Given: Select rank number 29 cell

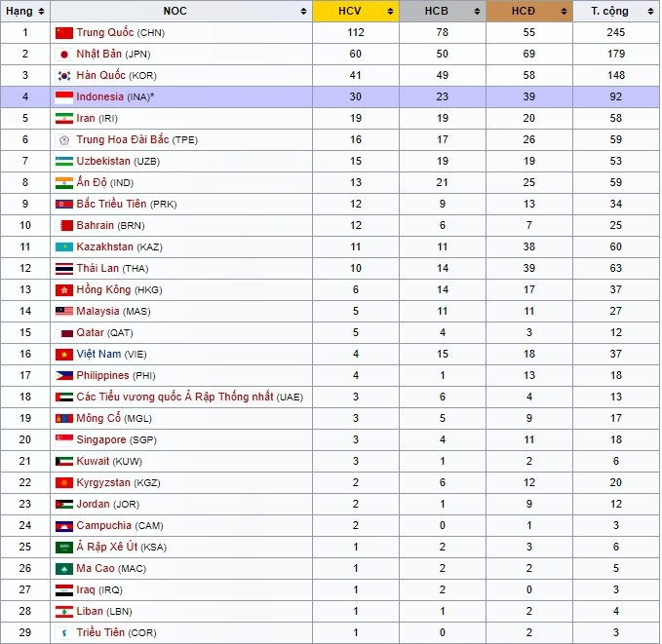Looking at the screenshot, I should coord(25,633).
